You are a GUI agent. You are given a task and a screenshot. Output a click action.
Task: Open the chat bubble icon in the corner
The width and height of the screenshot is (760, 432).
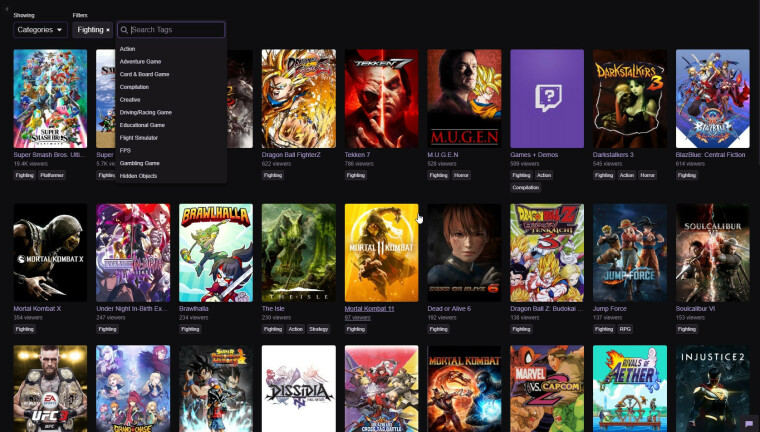(749, 423)
